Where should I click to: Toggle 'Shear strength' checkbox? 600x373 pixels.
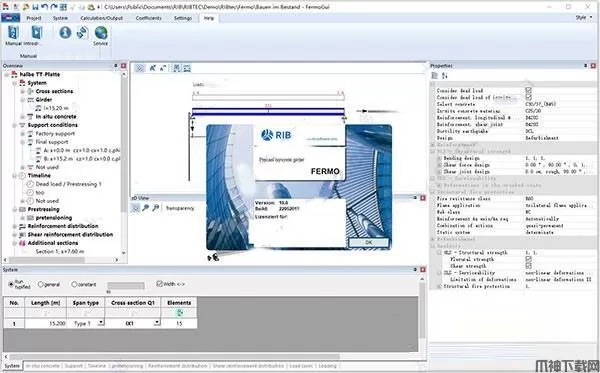pos(528,265)
